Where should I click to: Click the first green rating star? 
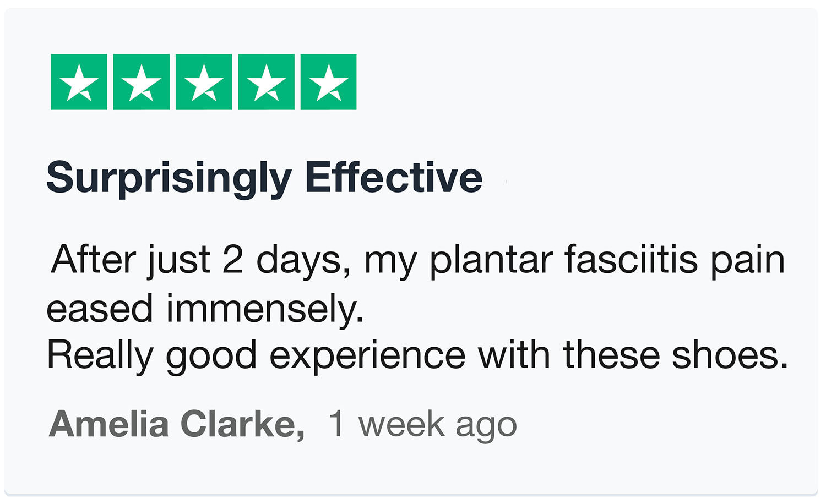coord(79,82)
